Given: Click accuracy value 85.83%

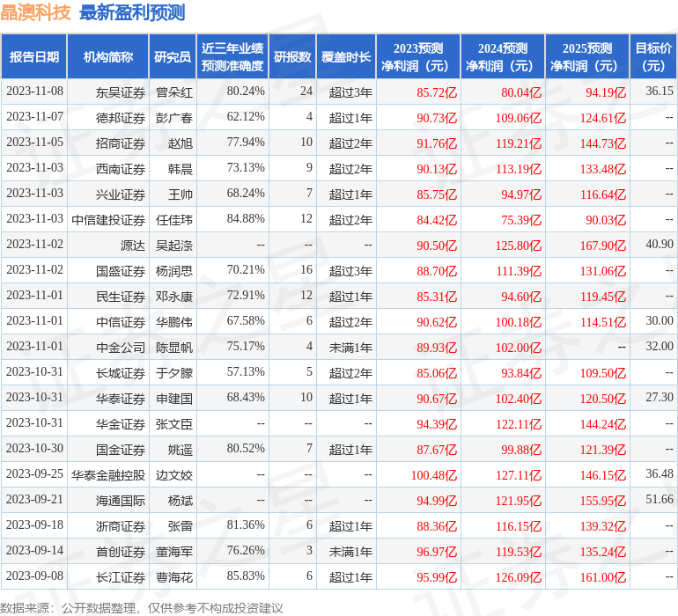Looking at the screenshot, I should pos(246,576).
